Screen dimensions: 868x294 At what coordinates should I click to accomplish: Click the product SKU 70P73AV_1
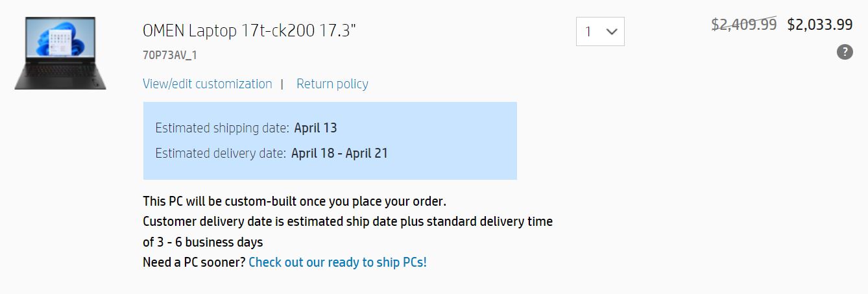point(169,55)
